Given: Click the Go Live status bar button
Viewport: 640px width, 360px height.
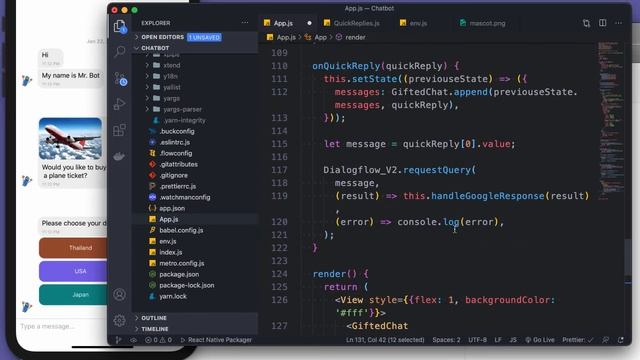Looking at the screenshot, I should [540, 340].
